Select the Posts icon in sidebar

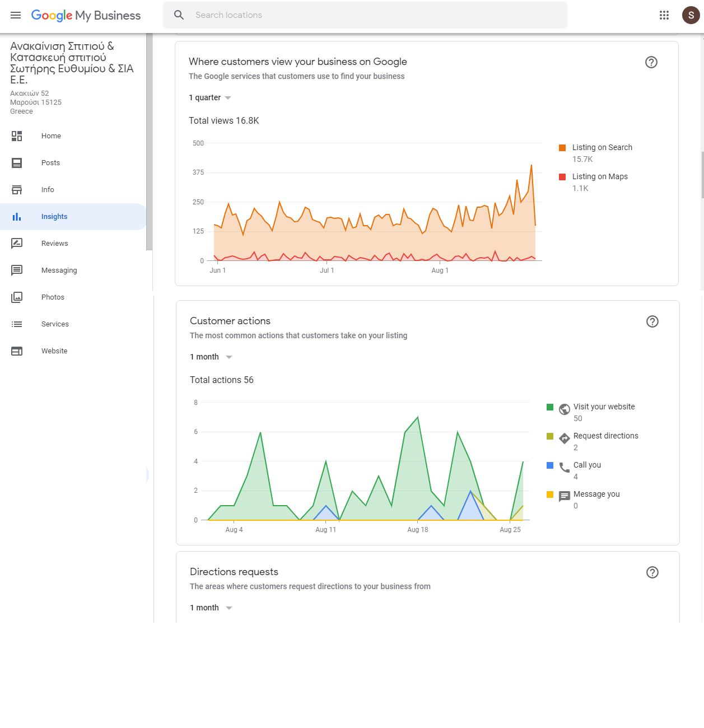17,162
